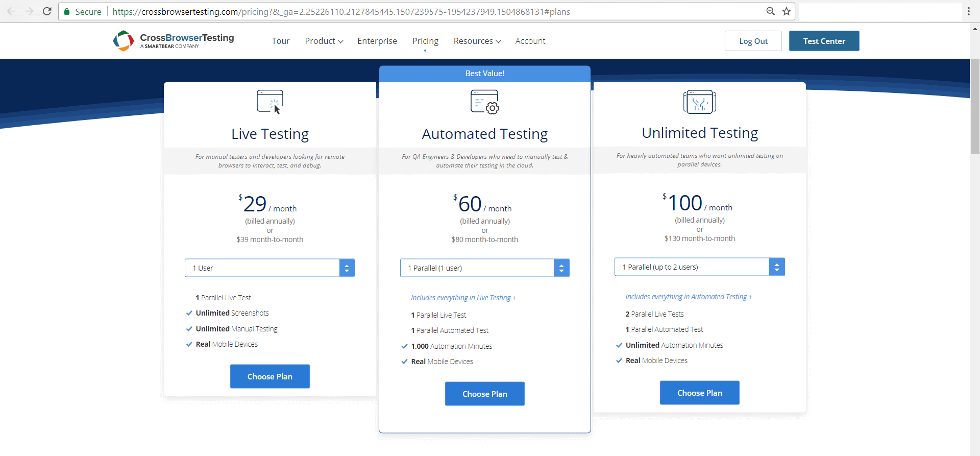Click the $39 month-to-month text
This screenshot has height=456, width=980.
coord(270,239)
